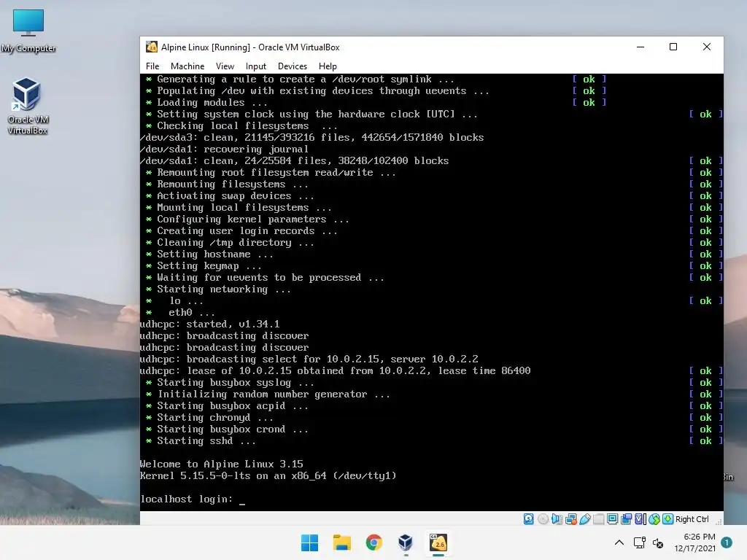Image resolution: width=747 pixels, height=560 pixels.
Task: Open the File menu in VirtualBox
Action: (x=152, y=66)
